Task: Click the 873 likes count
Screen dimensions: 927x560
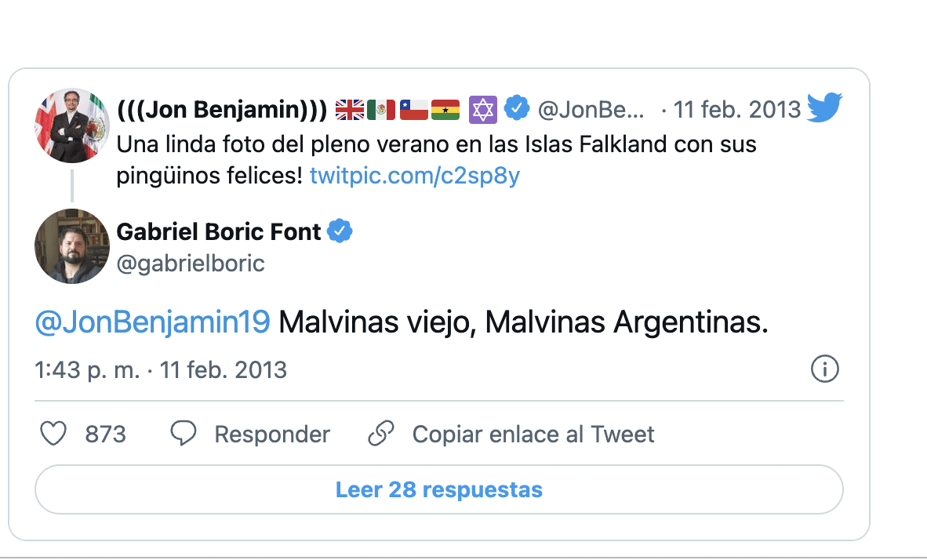Action: pos(106,435)
